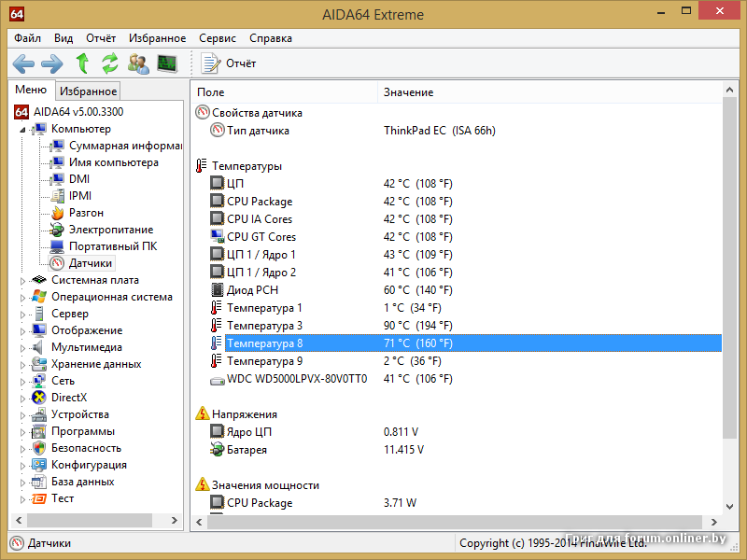Click the monitor graph toolbar icon
747x560 pixels.
click(x=167, y=63)
